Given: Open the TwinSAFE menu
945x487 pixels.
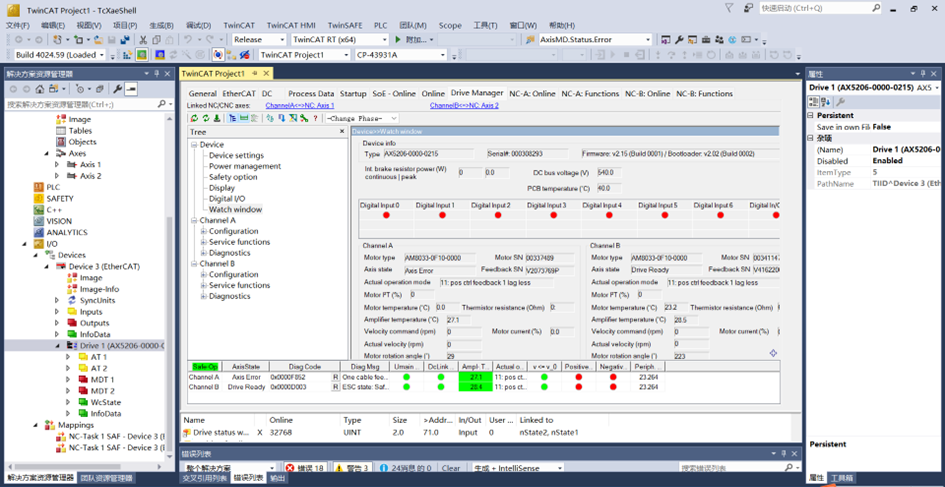Looking at the screenshot, I should coord(345,25).
